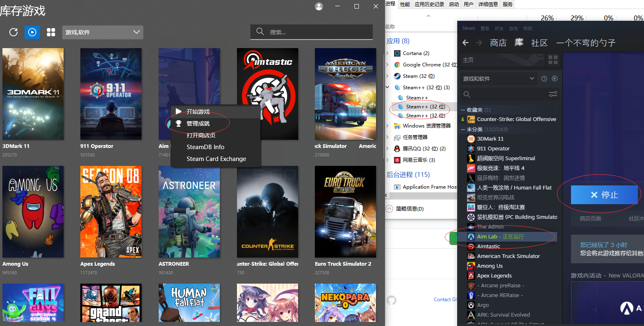Image resolution: width=644 pixels, height=326 pixels.
Task: Open Euro Truck Simulator 2 cover
Action: coord(345,211)
